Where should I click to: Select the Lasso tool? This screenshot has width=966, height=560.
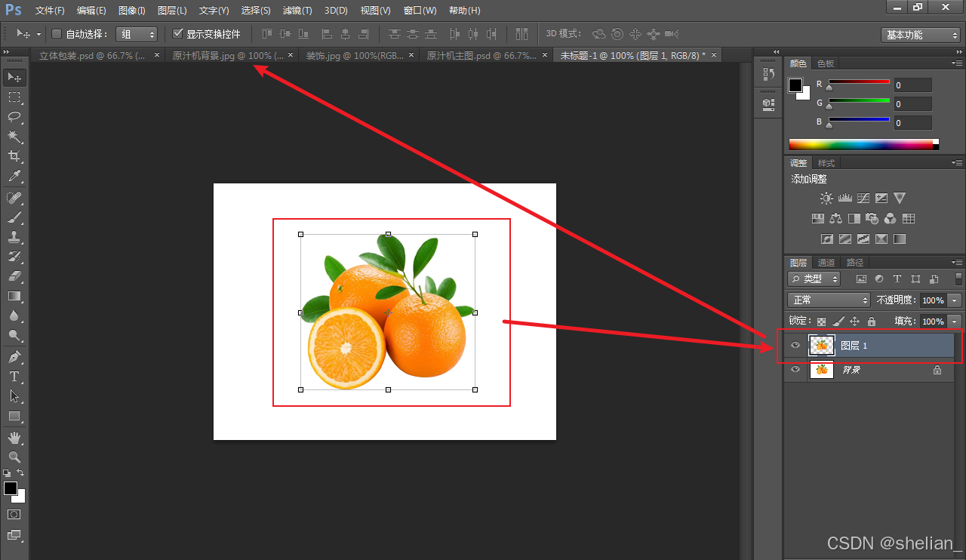point(14,116)
